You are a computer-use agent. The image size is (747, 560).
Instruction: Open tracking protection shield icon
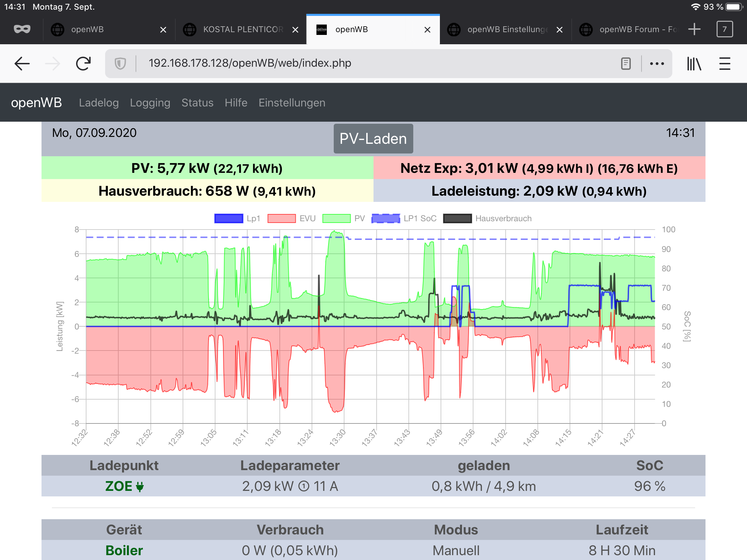120,64
